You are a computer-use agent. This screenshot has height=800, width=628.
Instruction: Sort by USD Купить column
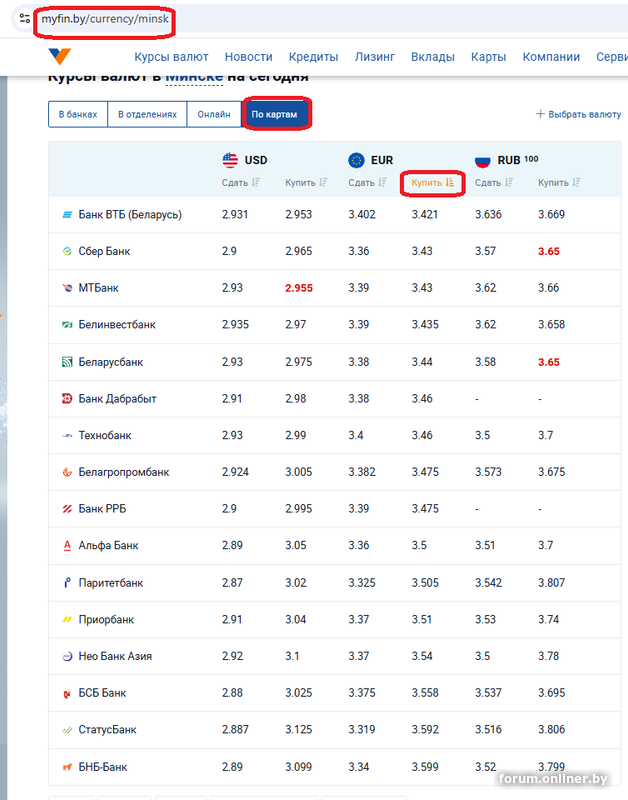click(x=306, y=183)
